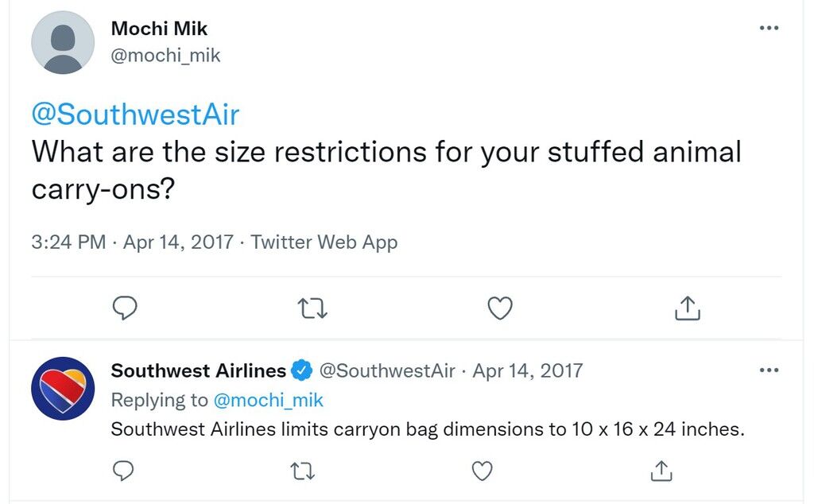Reply to Mochi Mik's tweet
814x504 pixels.
point(125,308)
